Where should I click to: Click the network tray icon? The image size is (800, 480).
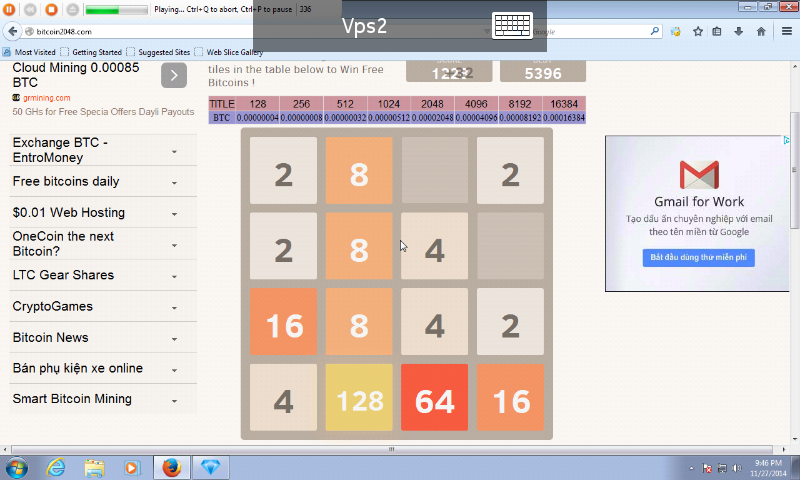[722, 468]
